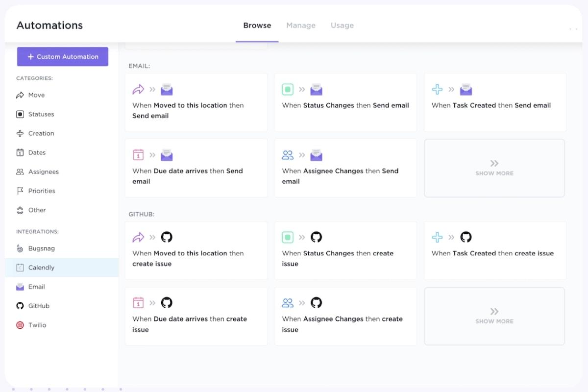The image size is (588, 392).
Task: Click the Move category arrow icon
Action: [20, 95]
